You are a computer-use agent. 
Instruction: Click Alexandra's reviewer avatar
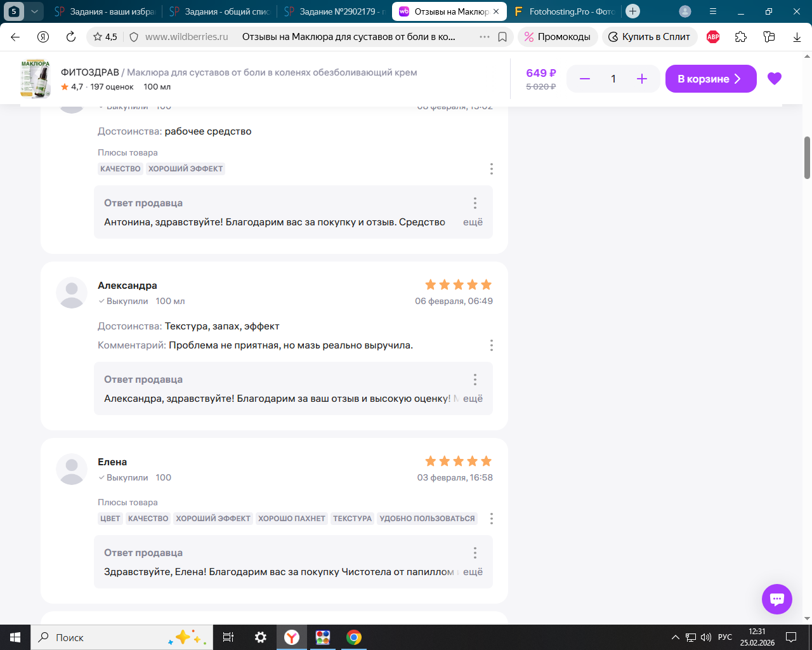72,293
